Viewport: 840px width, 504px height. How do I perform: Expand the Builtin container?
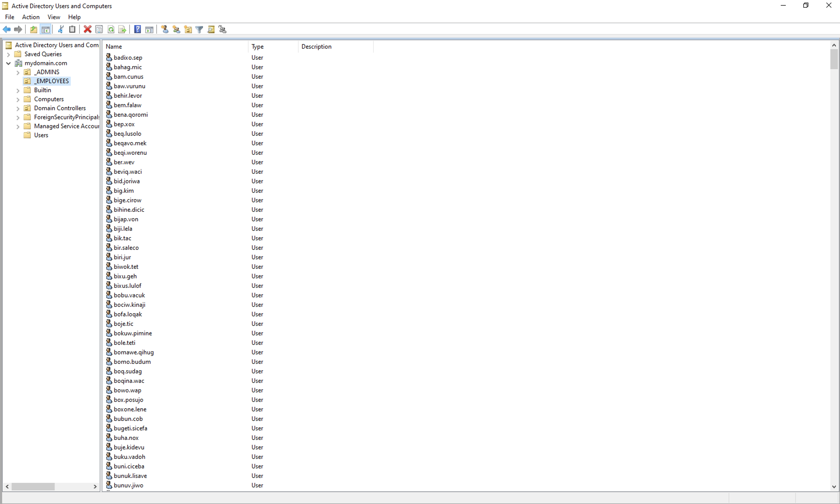[x=18, y=90]
